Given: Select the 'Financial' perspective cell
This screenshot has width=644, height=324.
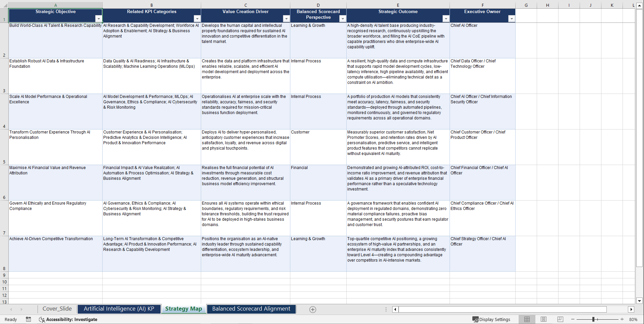Looking at the screenshot, I should (x=318, y=182).
